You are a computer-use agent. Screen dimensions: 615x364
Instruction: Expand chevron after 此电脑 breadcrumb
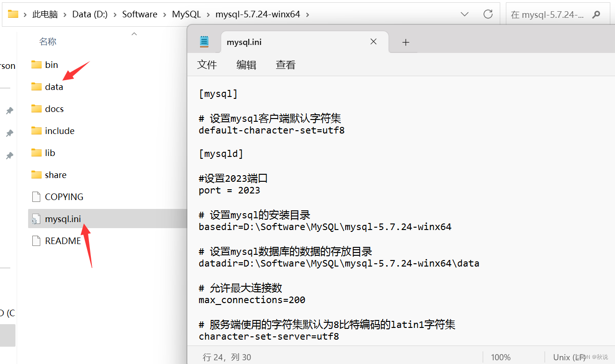coord(65,15)
